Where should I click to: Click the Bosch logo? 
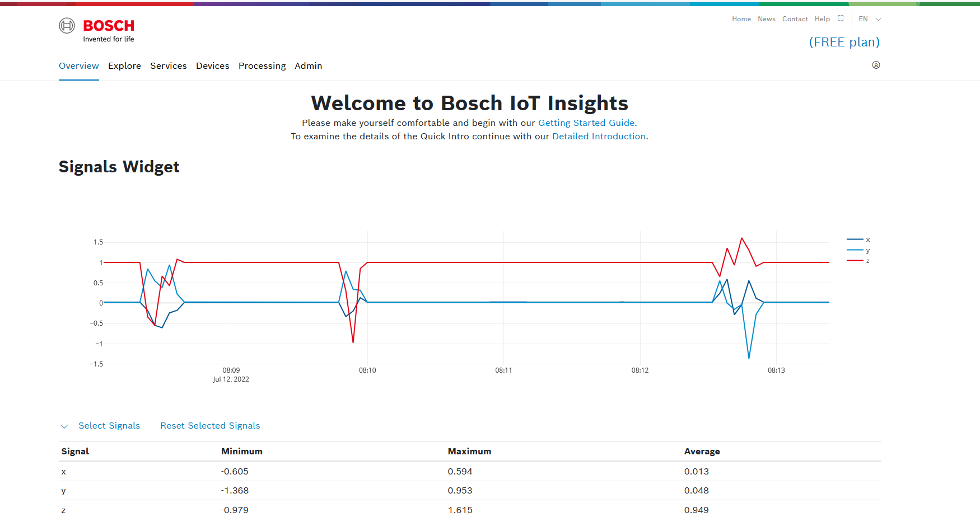tap(96, 30)
